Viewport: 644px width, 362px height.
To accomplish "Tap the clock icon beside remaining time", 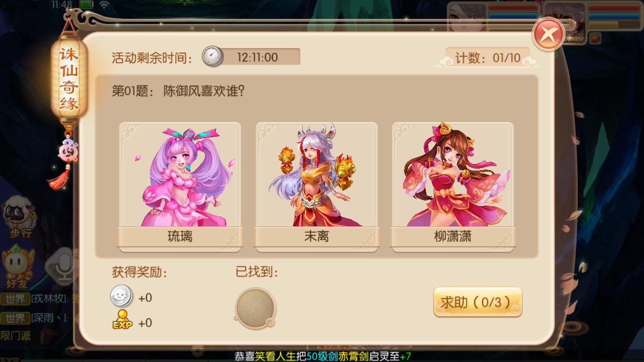I will click(x=213, y=57).
